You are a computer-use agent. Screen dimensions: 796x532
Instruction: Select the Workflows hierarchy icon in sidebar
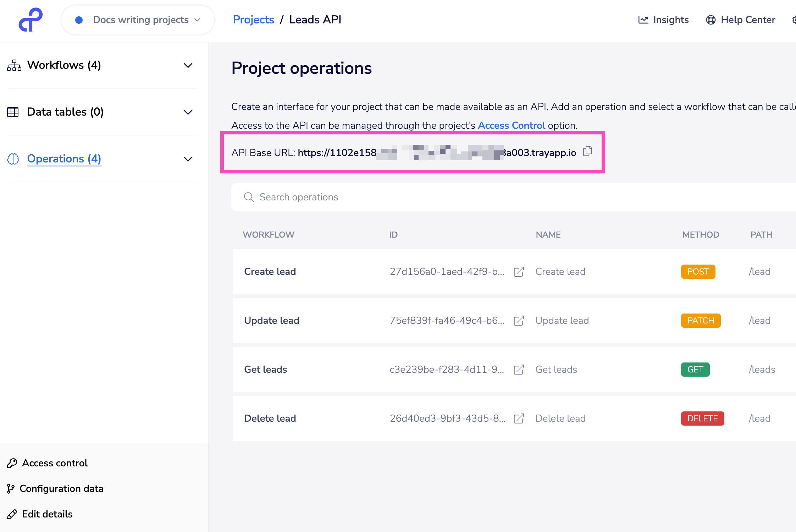click(x=13, y=65)
